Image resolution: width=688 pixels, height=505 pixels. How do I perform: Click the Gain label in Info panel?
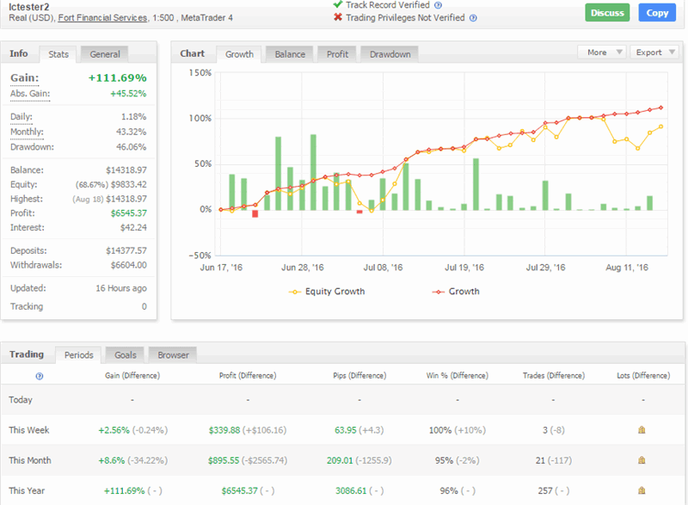(25, 78)
